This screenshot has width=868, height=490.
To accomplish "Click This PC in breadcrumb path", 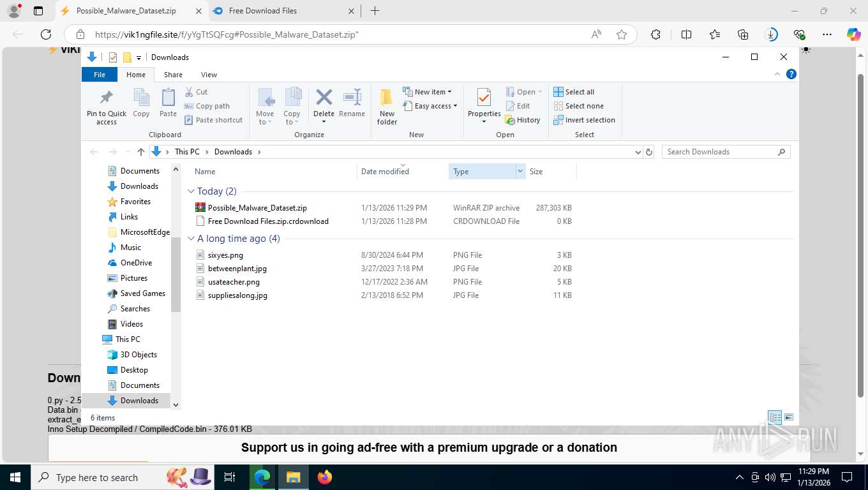I will (187, 152).
